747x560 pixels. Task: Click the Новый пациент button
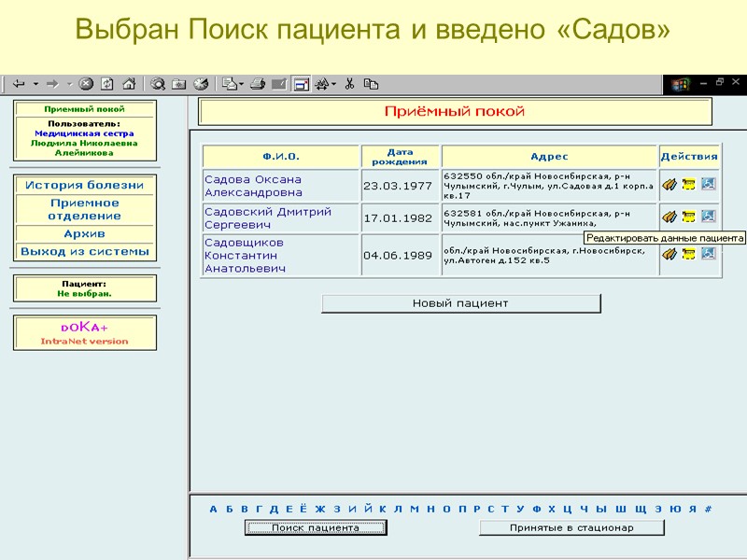[460, 302]
